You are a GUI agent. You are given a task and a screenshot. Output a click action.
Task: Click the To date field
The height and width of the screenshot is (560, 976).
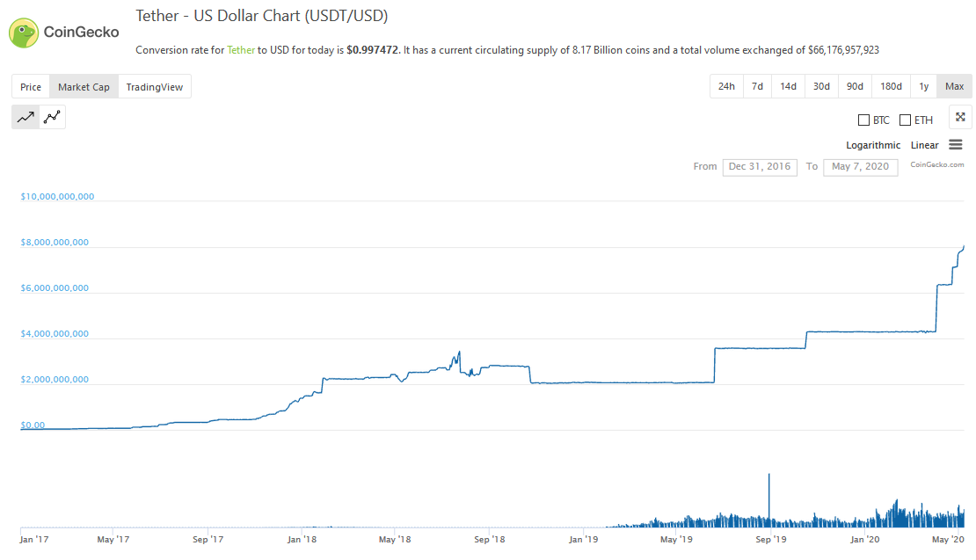(x=861, y=167)
